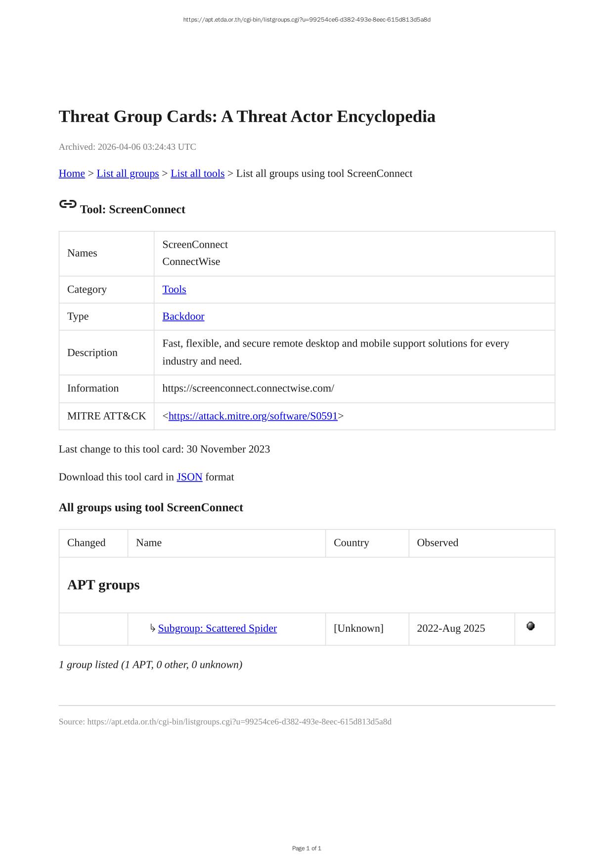Follow the Backdoor type link
The height and width of the screenshot is (868, 614).
coord(183,317)
